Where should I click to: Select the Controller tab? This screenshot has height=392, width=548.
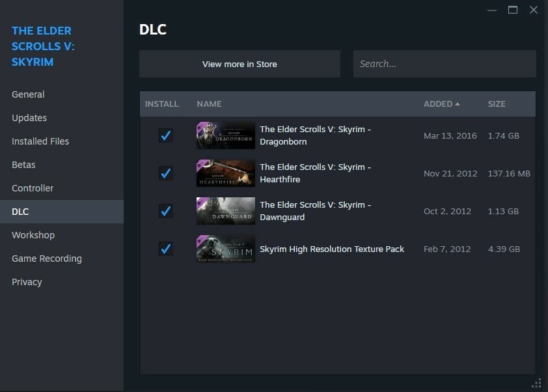coord(62,188)
